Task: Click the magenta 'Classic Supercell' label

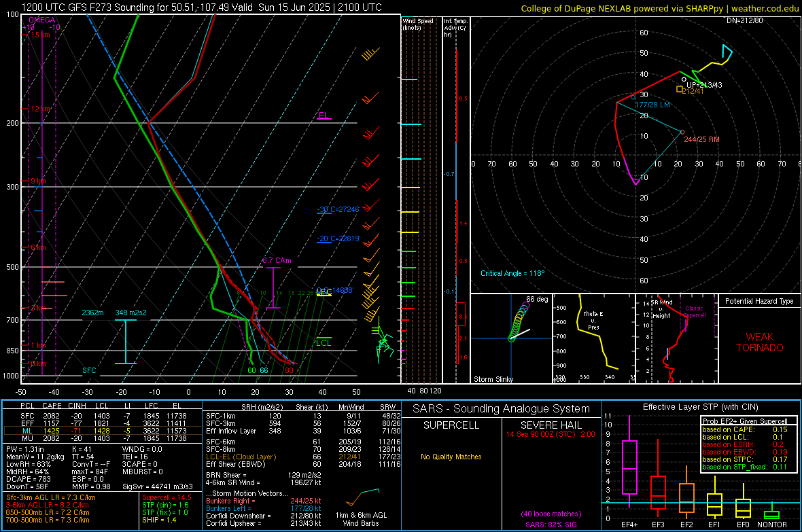Action: [694, 312]
